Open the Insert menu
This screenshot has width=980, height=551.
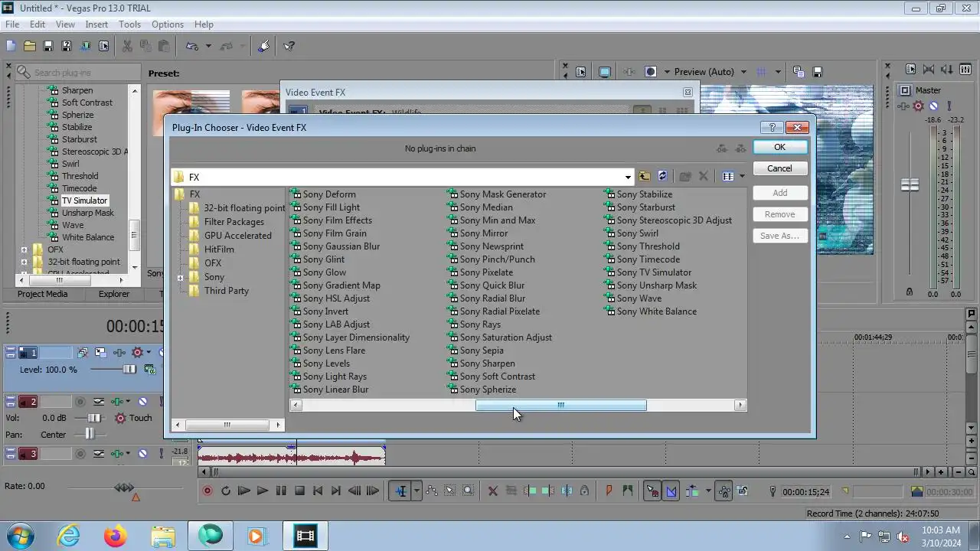(x=96, y=24)
